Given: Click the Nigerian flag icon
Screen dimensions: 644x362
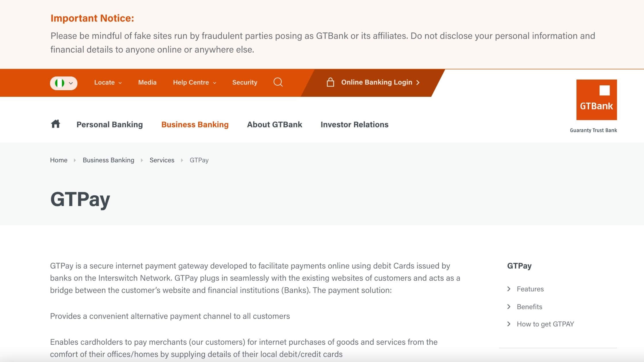Looking at the screenshot, I should [60, 83].
